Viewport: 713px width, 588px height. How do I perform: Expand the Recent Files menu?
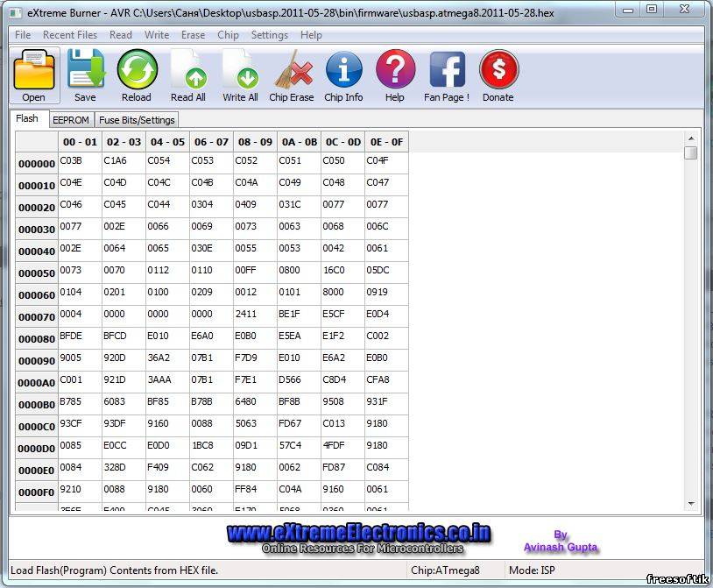pos(70,35)
